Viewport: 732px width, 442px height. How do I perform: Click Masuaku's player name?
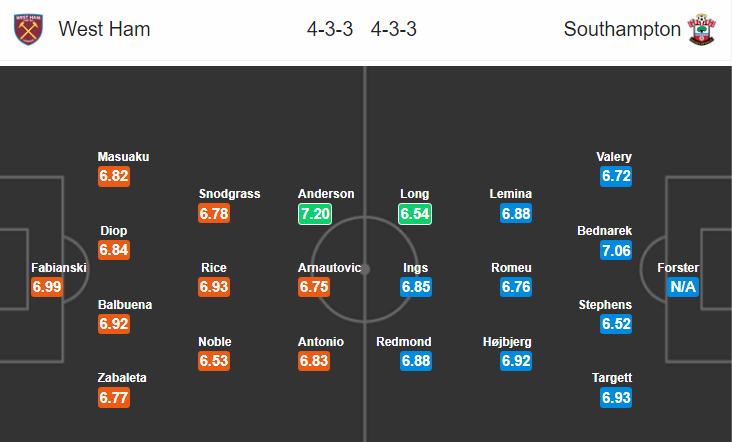(x=123, y=156)
